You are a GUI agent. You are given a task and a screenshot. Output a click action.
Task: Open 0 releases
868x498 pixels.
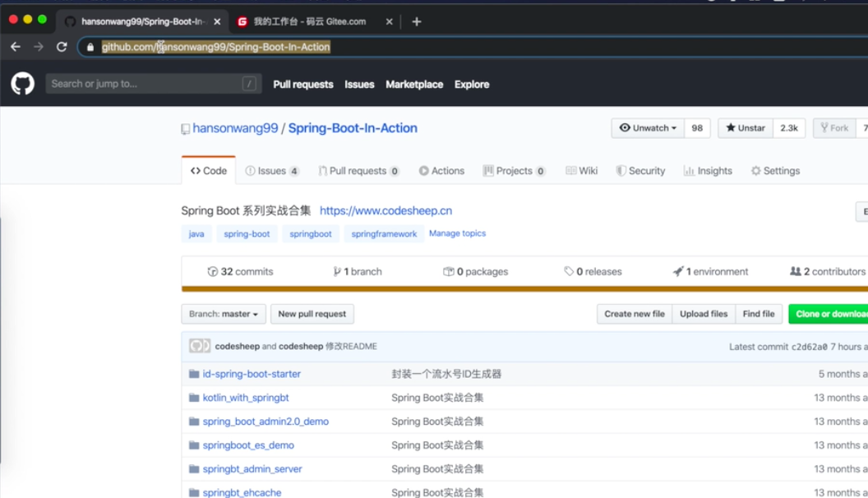coord(593,272)
